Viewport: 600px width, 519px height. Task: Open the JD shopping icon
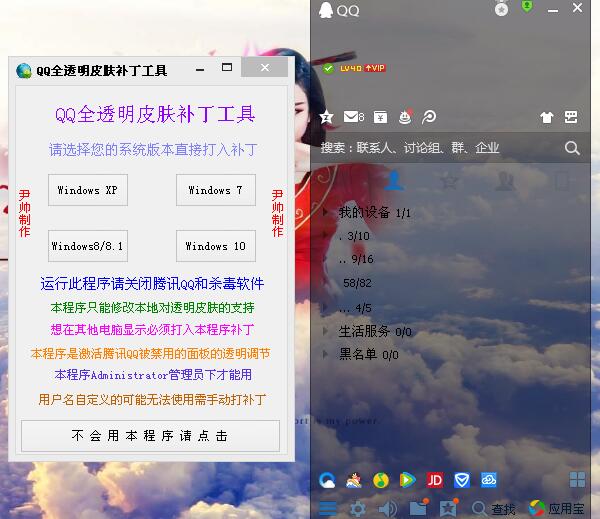(x=435, y=480)
